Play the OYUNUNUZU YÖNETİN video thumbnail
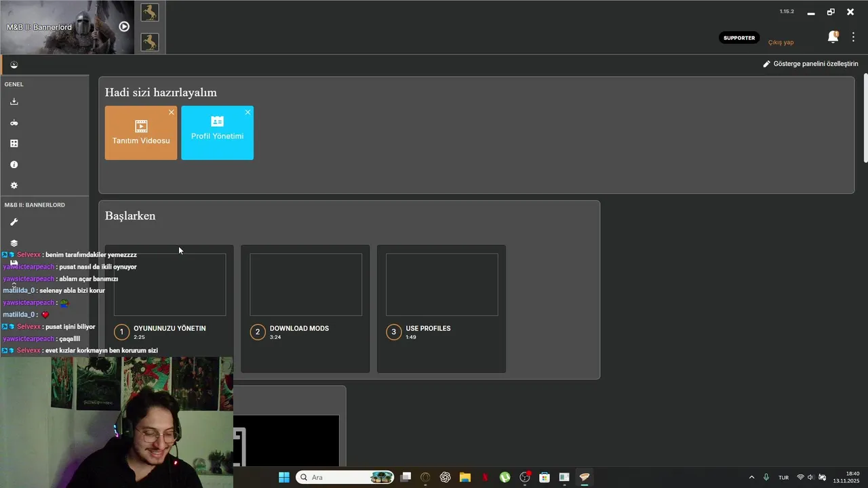The height and width of the screenshot is (488, 868). point(170,285)
